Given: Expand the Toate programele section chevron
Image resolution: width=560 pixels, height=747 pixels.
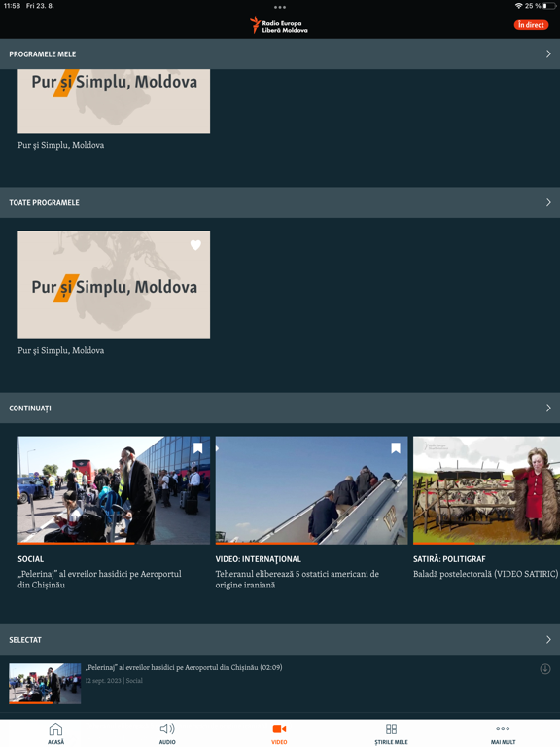Looking at the screenshot, I should 548,202.
